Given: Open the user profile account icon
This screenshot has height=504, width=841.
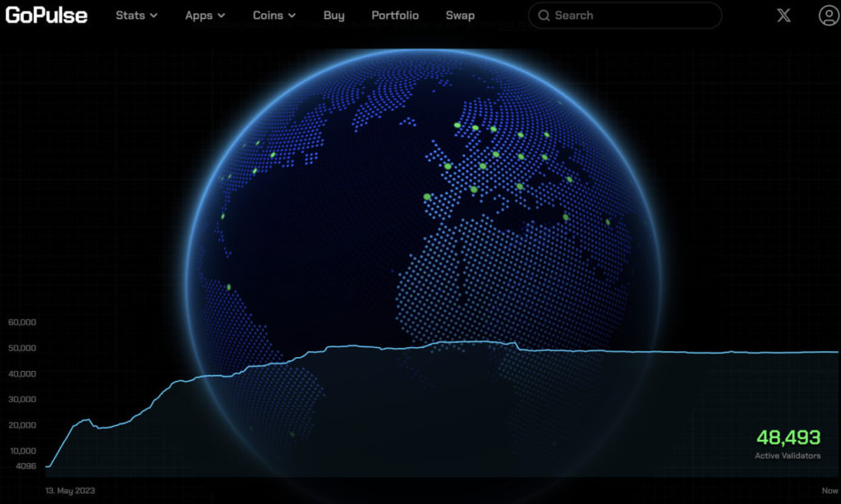Looking at the screenshot, I should (828, 16).
